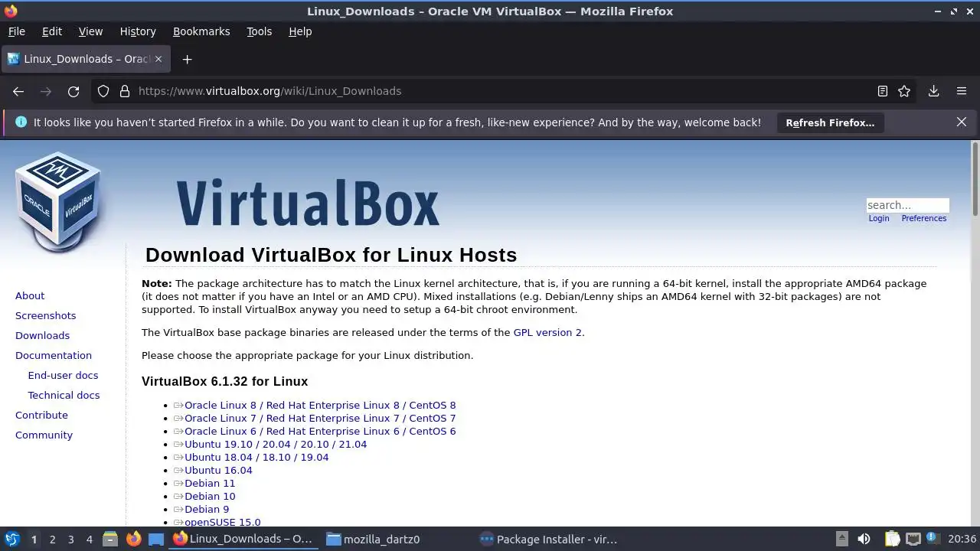Download Oracle Linux 6 / CentOS 6 package
The image size is (980, 551).
pos(320,431)
